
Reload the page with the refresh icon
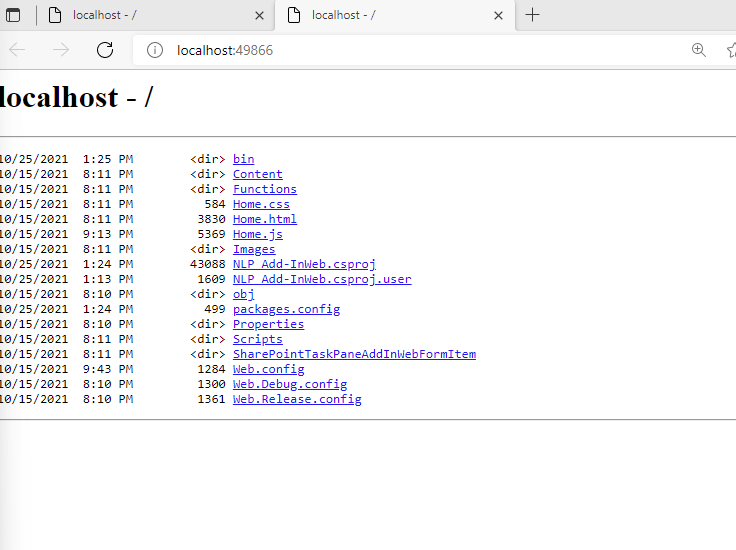click(105, 50)
